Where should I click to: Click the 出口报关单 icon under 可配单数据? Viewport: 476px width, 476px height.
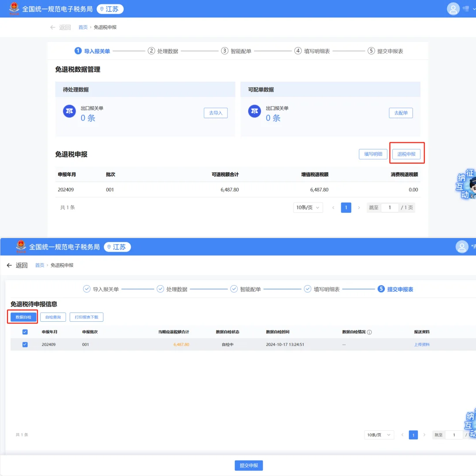click(x=254, y=111)
